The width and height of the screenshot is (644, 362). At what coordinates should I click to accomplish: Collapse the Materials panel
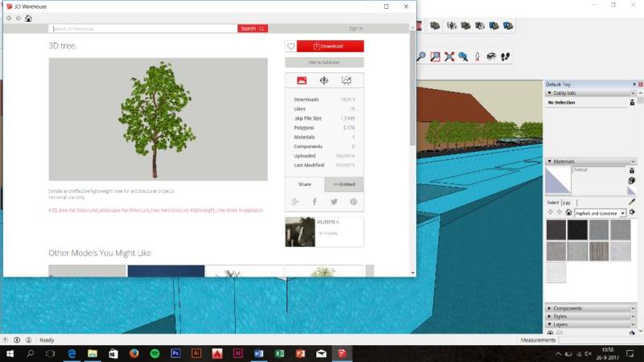coord(550,162)
